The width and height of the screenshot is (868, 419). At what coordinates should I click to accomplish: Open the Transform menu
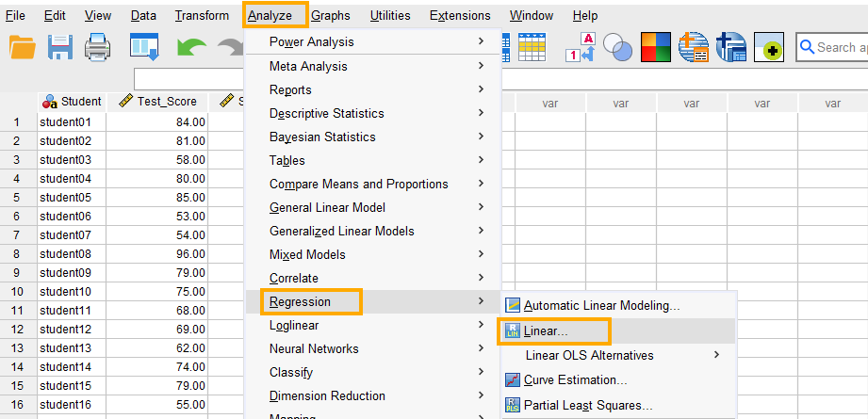(x=202, y=16)
